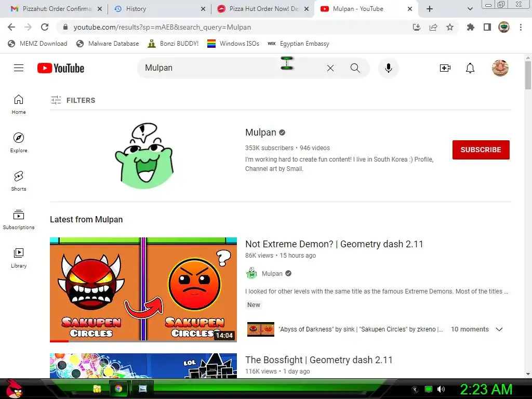Start voice search with the microphone
Image resolution: width=532 pixels, height=399 pixels.
tap(389, 68)
